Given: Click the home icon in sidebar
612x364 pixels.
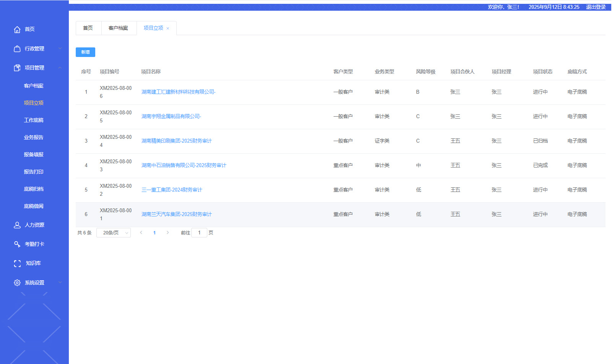Looking at the screenshot, I should click(17, 29).
